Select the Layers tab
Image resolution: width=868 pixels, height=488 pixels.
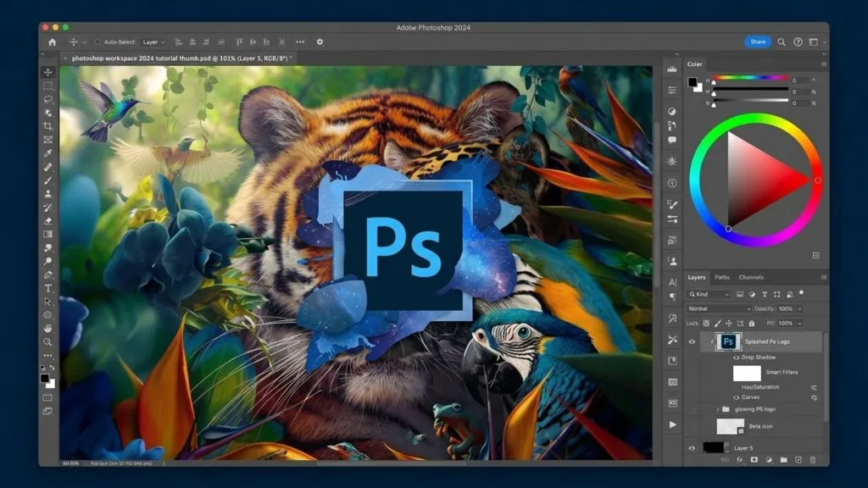(x=697, y=277)
